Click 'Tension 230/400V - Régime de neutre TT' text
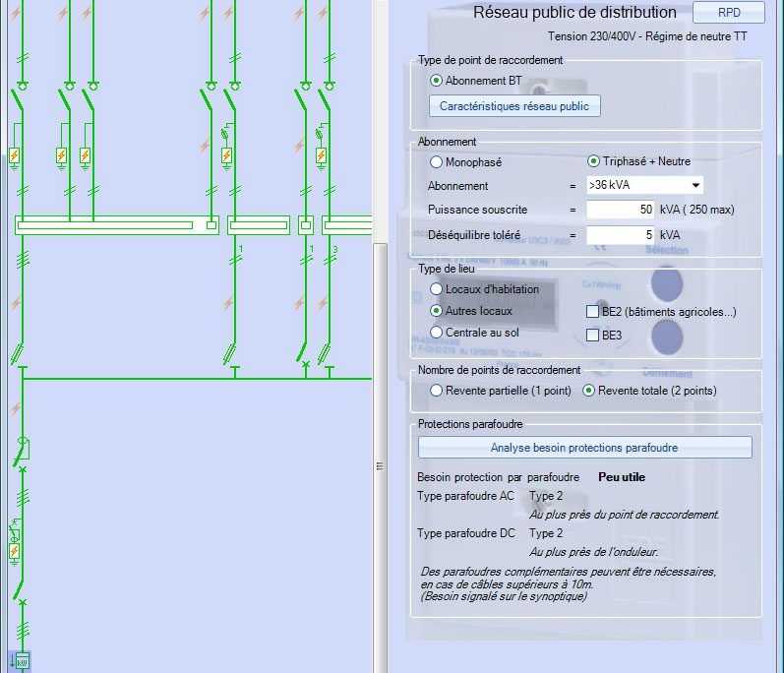Screen dimensions: 784x673 pyautogui.click(x=647, y=36)
